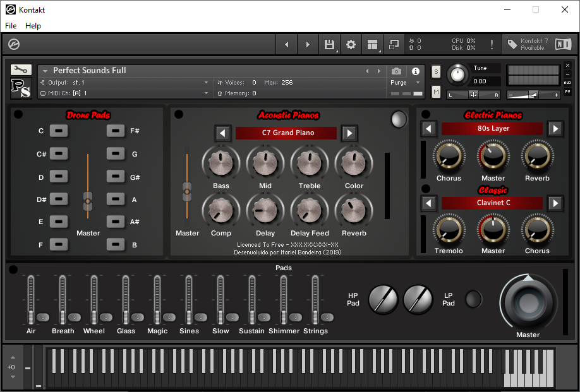Click the Classic Tremolo knob

[x=449, y=230]
